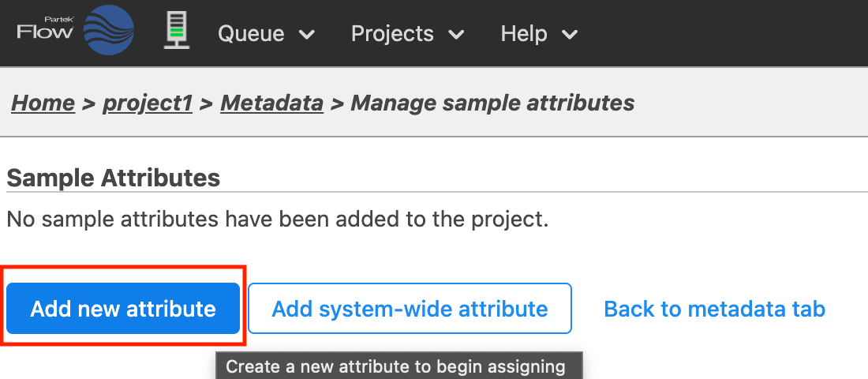This screenshot has height=379, width=868.
Task: Click Add system-wide attribute button
Action: [x=410, y=309]
